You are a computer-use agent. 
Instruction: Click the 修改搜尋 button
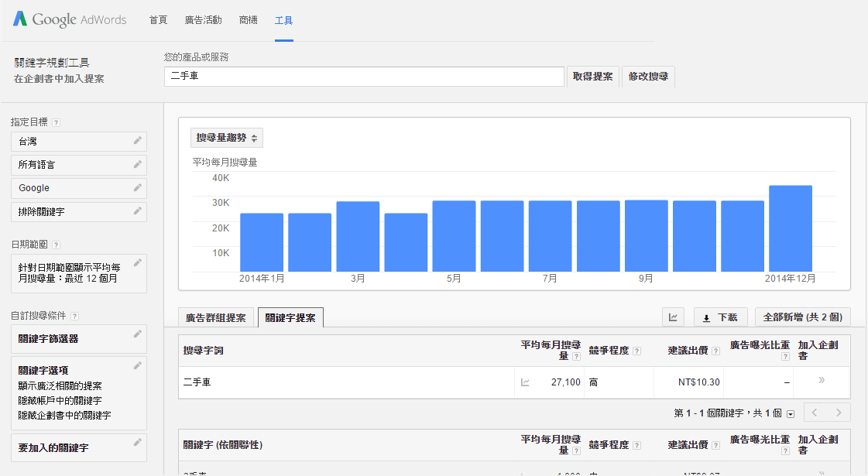click(x=648, y=77)
